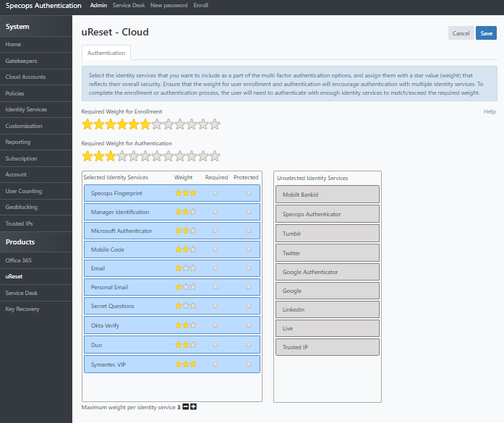Open Geoblocking in sidebar
Screen dimensions: 504x423
36,207
